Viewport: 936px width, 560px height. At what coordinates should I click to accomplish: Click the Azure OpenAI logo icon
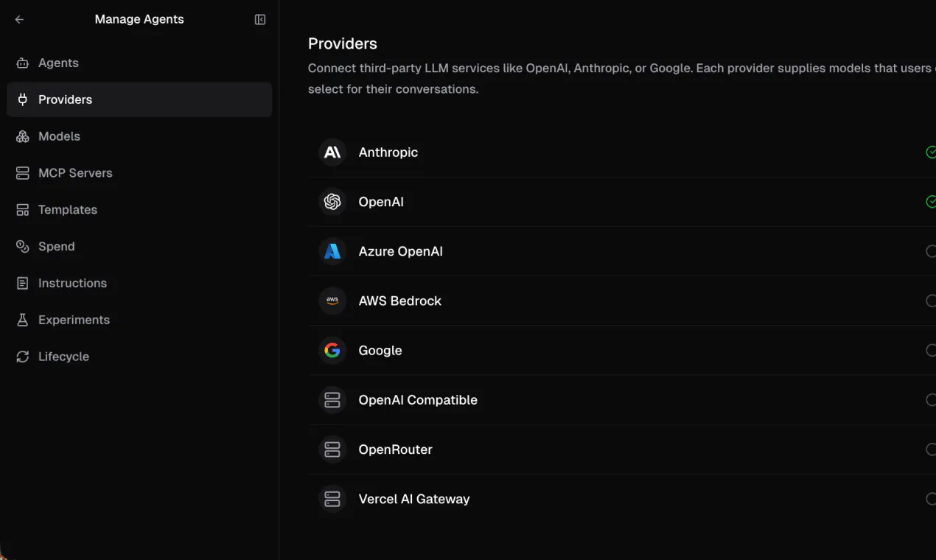[332, 251]
